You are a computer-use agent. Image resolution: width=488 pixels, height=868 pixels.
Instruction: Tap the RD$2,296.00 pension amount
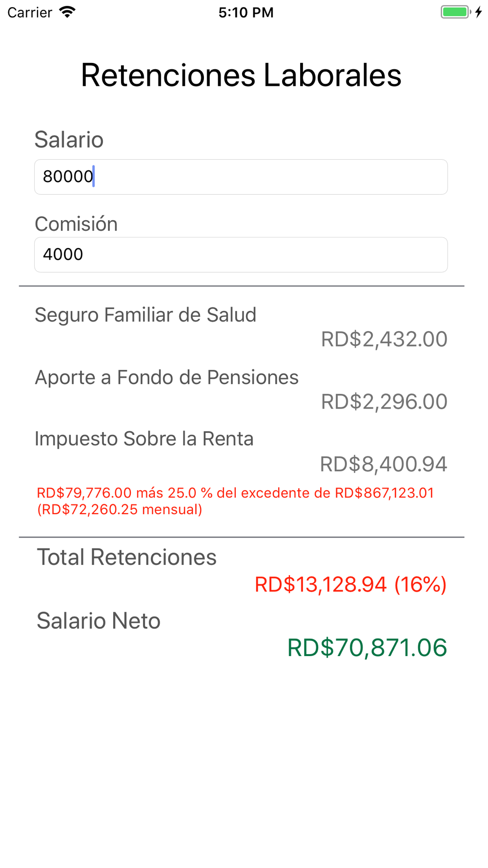coord(384,402)
